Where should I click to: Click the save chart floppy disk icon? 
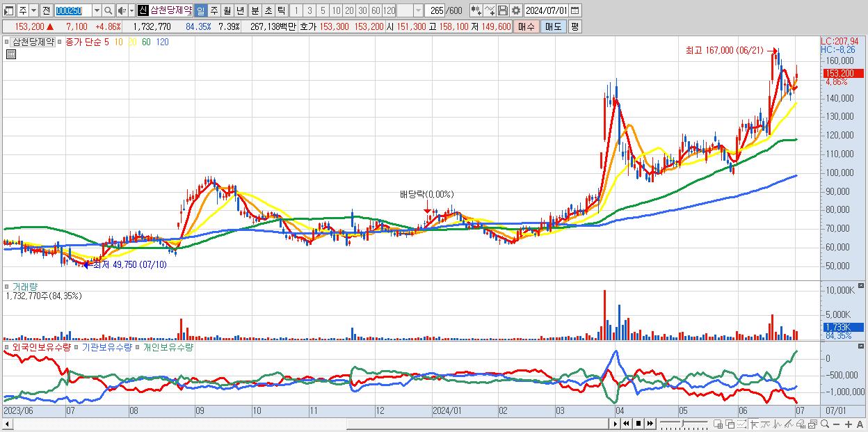pyautogui.click(x=503, y=10)
